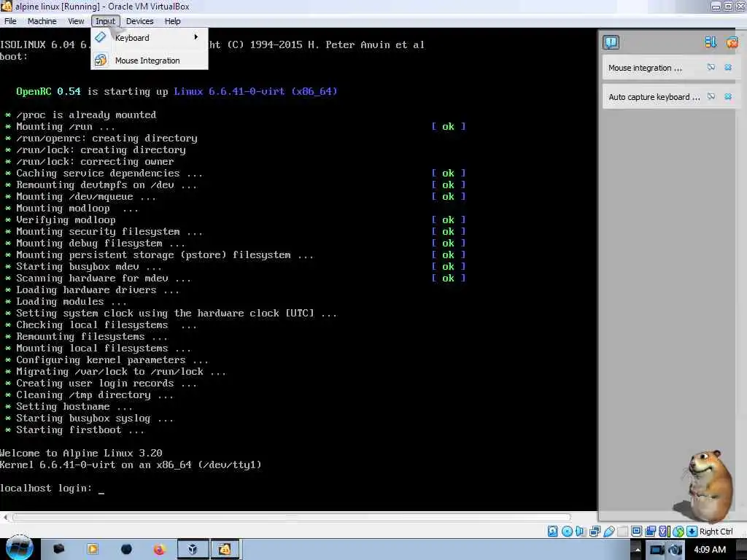Click the scrollbar left arrow
This screenshot has width=747, height=560.
(5, 517)
